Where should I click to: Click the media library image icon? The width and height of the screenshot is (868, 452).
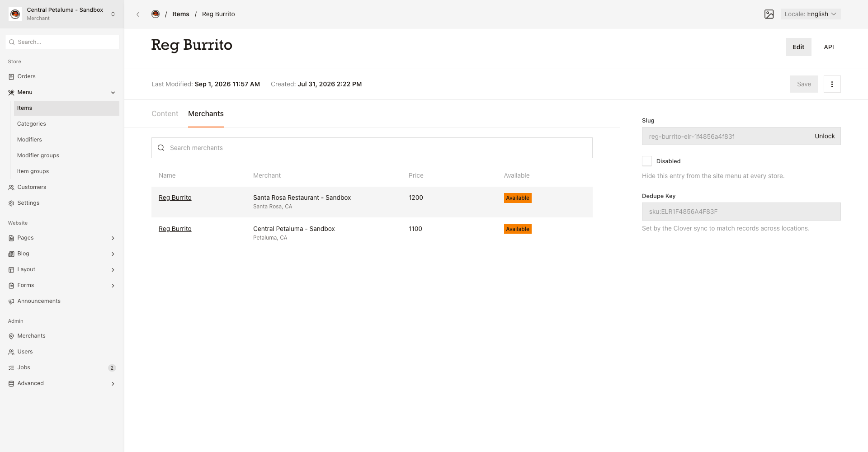[769, 14]
